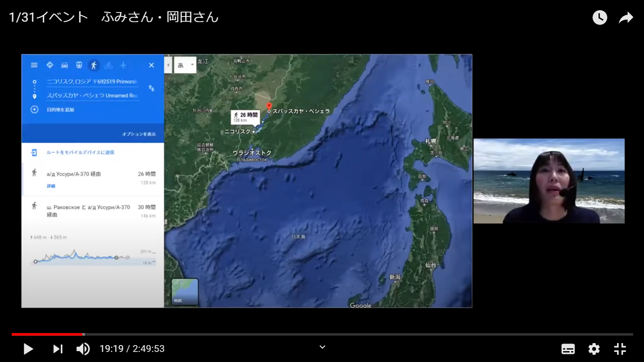Screen dimensions: 644x362
Task: Click the video title text
Action: 114,17
